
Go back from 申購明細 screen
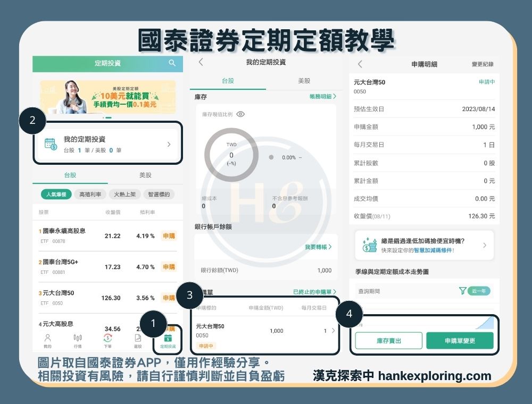tap(360, 64)
